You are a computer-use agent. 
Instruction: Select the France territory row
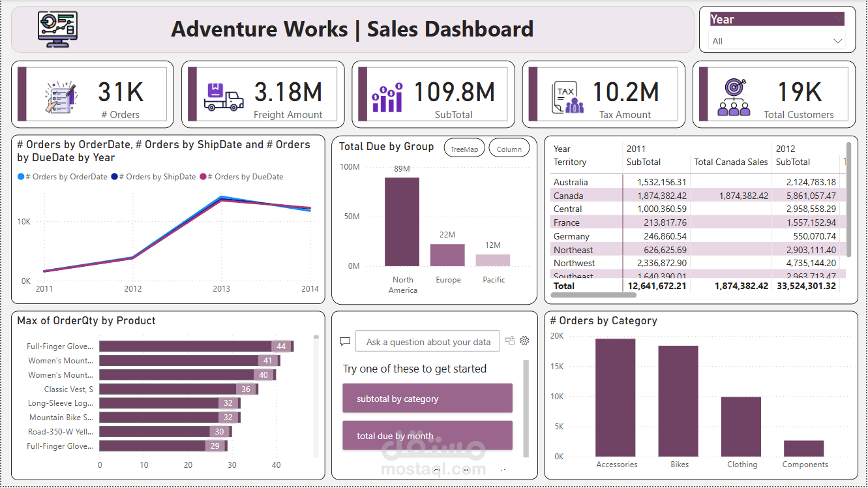(698, 222)
